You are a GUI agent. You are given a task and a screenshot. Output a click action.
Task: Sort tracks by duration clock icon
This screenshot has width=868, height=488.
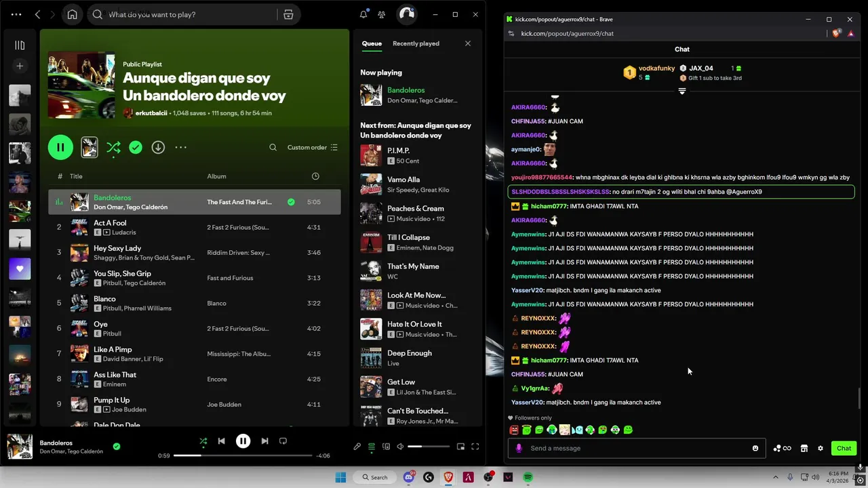point(315,176)
